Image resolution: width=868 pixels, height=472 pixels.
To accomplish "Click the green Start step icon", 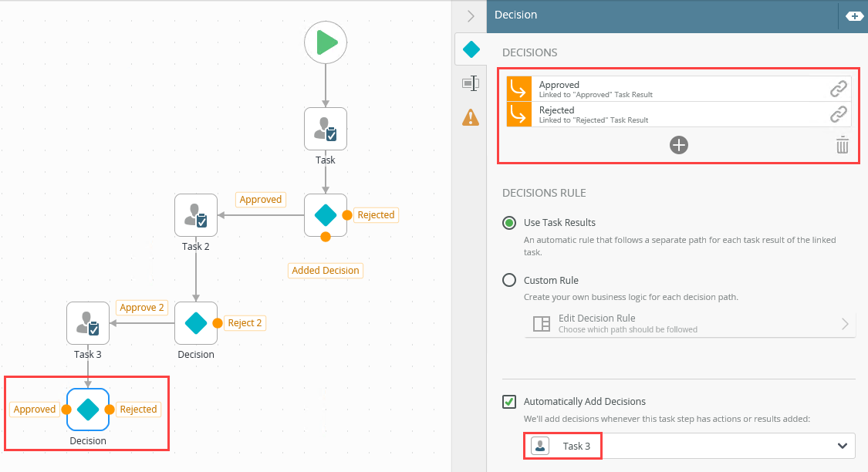I will click(325, 42).
